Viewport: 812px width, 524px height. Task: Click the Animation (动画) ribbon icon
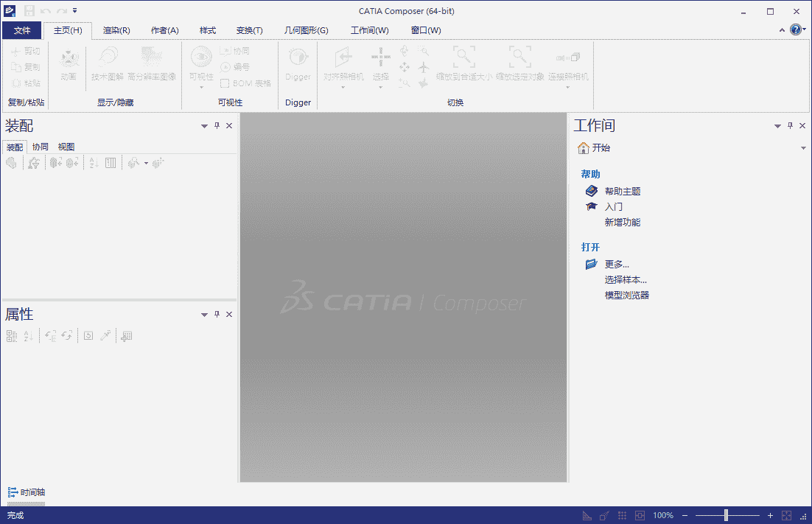tap(69, 58)
